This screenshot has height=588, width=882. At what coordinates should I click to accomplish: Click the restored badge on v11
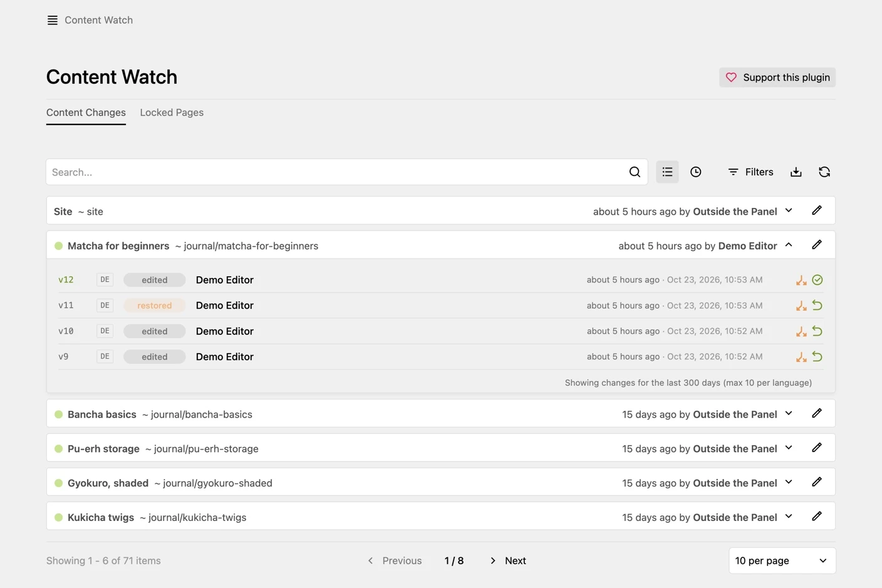pos(155,306)
